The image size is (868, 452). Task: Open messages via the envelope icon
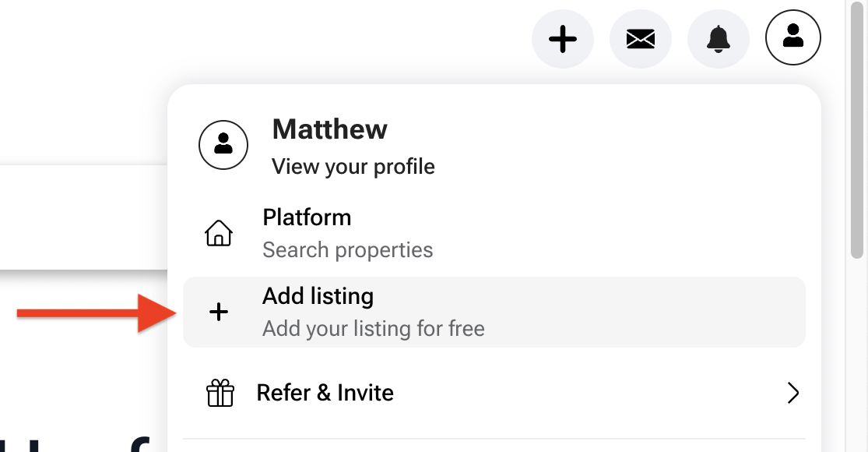point(640,38)
